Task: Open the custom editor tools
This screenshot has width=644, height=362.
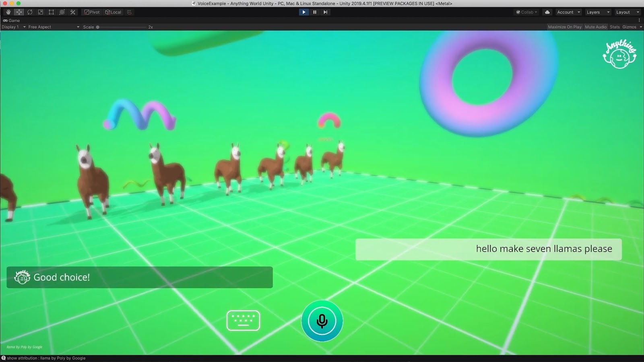Action: point(73,12)
